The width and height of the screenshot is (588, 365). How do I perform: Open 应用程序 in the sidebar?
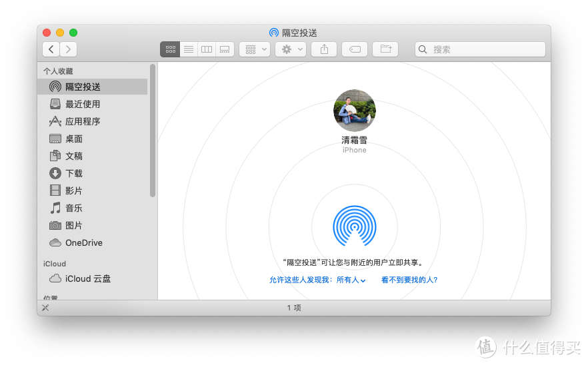click(x=93, y=121)
